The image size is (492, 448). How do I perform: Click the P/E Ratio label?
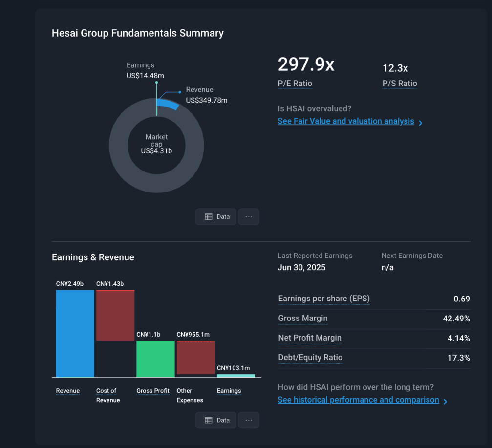point(295,84)
